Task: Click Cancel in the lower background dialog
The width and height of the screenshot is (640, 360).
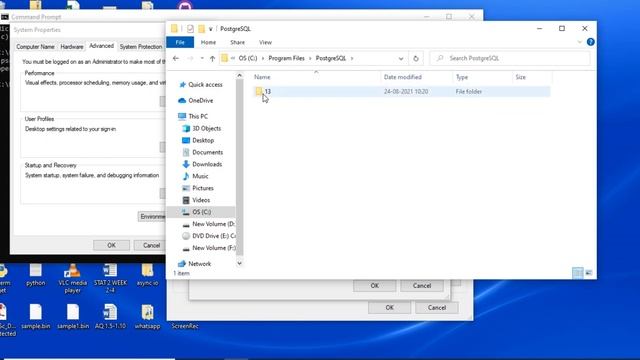Action: pos(437,307)
